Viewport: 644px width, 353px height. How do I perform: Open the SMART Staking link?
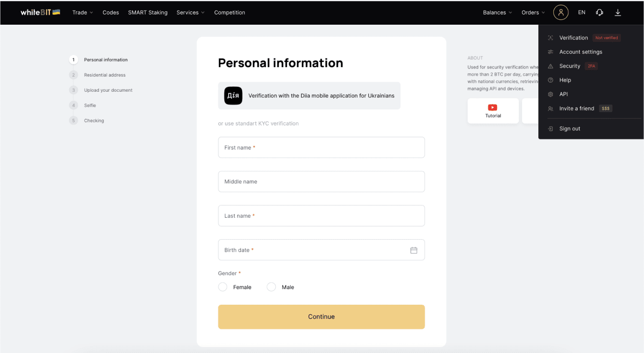pyautogui.click(x=148, y=12)
